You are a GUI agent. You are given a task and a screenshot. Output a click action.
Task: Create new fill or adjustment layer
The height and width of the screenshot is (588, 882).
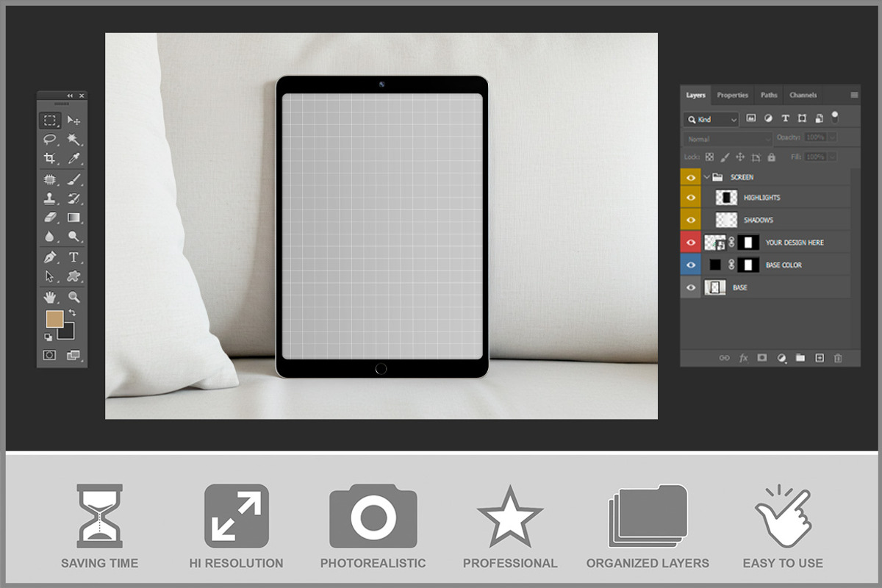click(781, 358)
